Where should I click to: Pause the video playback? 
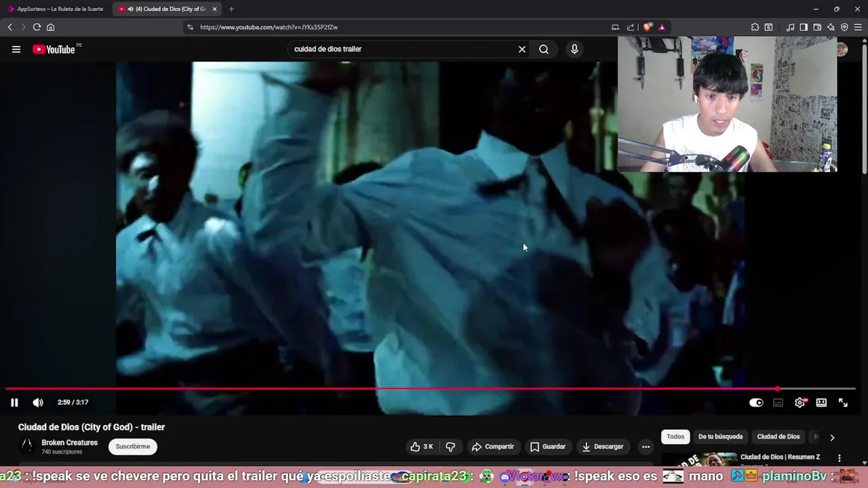(14, 403)
